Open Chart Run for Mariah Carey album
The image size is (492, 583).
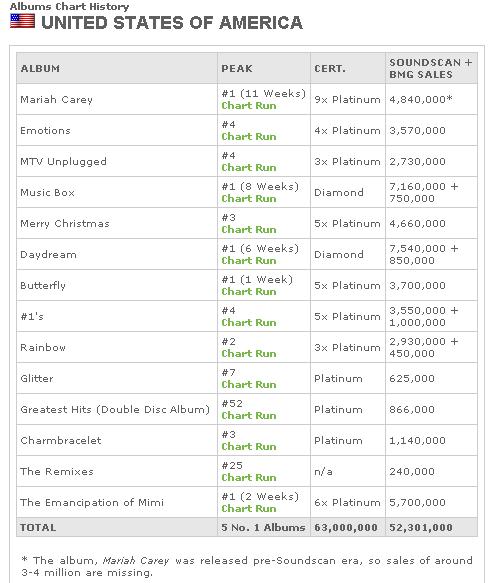[x=249, y=106]
